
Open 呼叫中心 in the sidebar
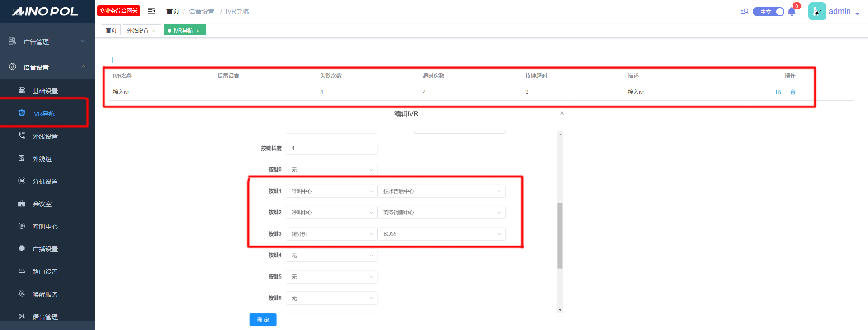(x=45, y=227)
